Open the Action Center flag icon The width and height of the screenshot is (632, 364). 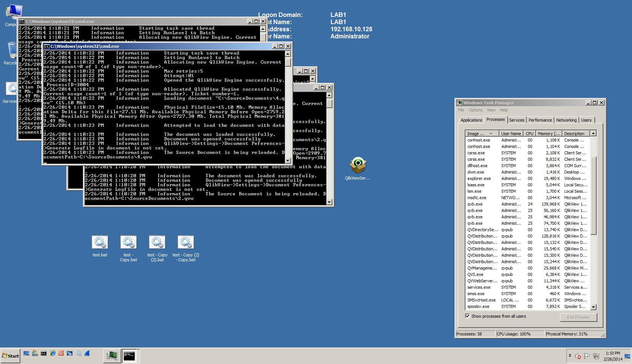click(587, 356)
